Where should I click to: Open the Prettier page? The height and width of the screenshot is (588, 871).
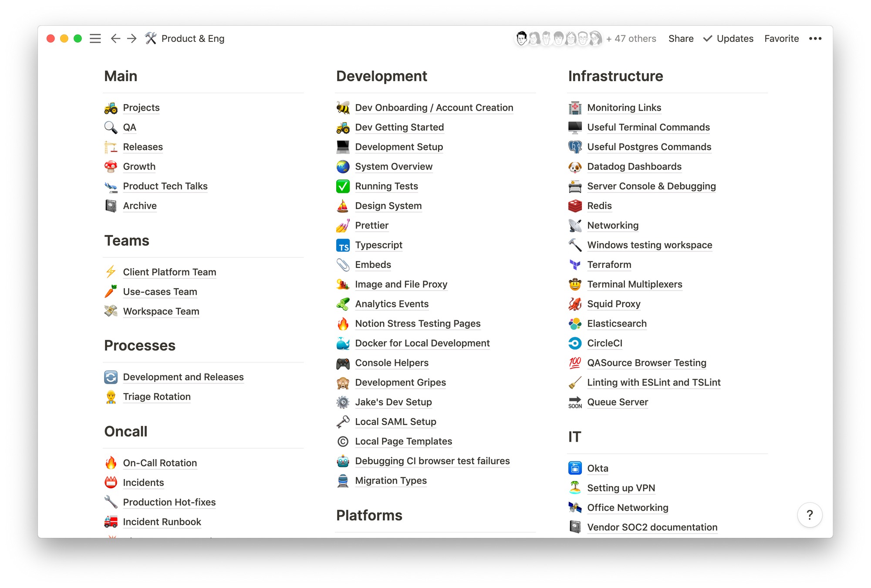tap(372, 225)
